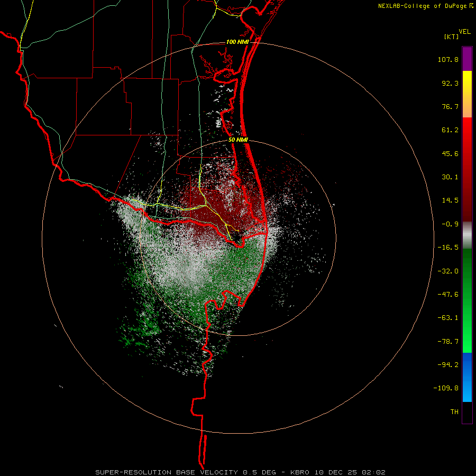Click the 92.3 legend value
476x476 pixels.
click(450, 83)
